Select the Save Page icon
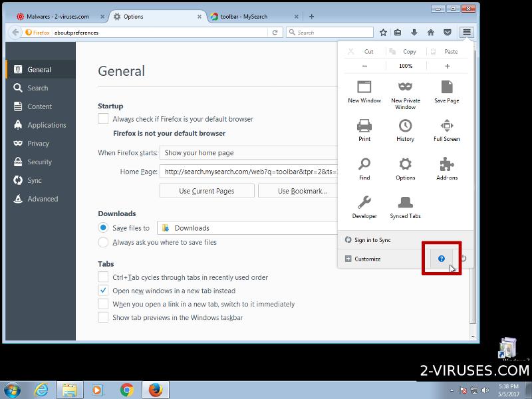The height and width of the screenshot is (399, 532). coord(447,92)
